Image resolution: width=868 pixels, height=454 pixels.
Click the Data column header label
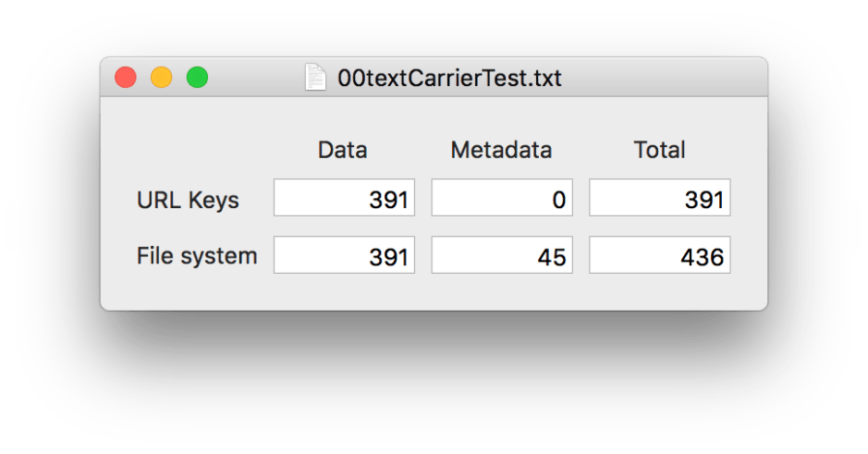(x=342, y=150)
